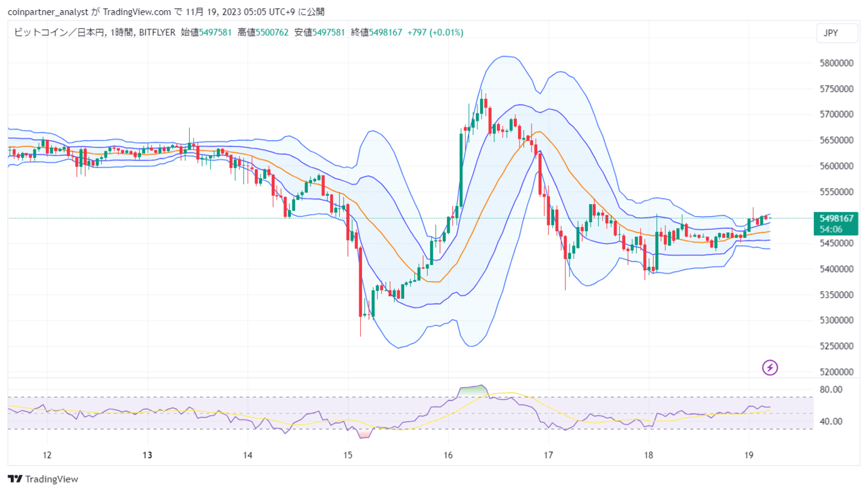Open the JPY currency selector
The width and height of the screenshot is (868, 492).
tap(831, 33)
